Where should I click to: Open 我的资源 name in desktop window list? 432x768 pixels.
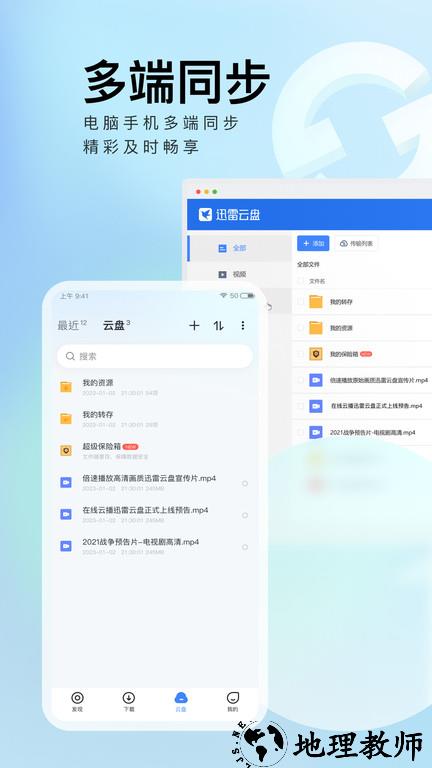(x=341, y=328)
